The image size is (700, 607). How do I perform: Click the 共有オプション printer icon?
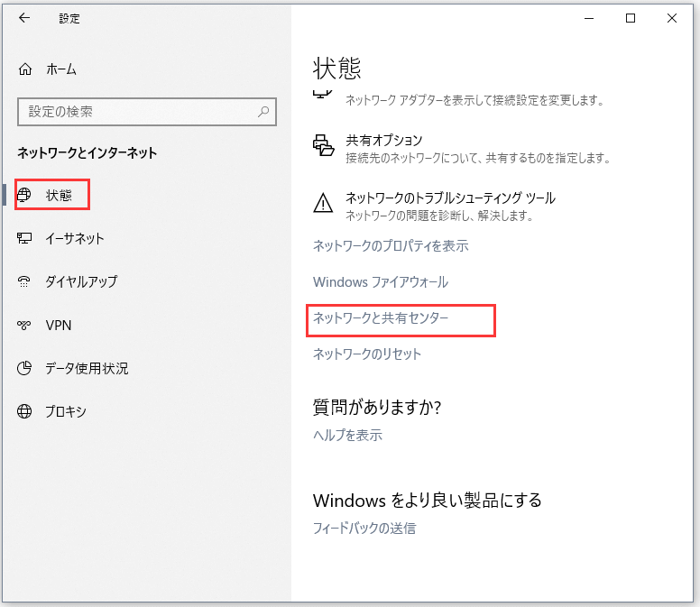[x=323, y=145]
